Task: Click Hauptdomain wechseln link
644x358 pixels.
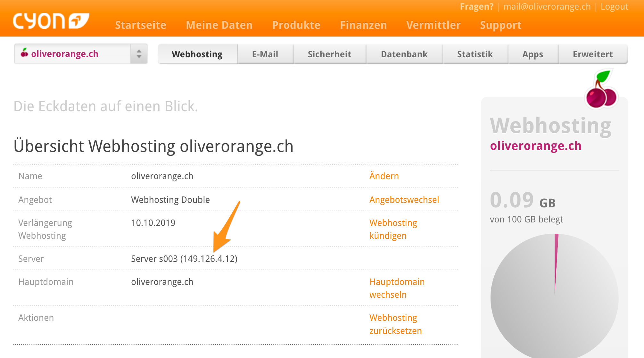Action: tap(397, 288)
